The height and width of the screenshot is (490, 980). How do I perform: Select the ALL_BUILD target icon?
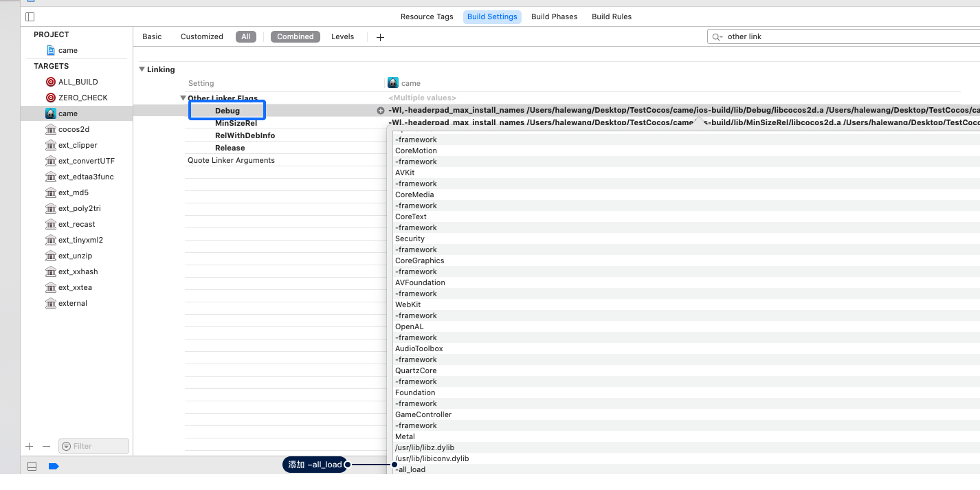[51, 82]
